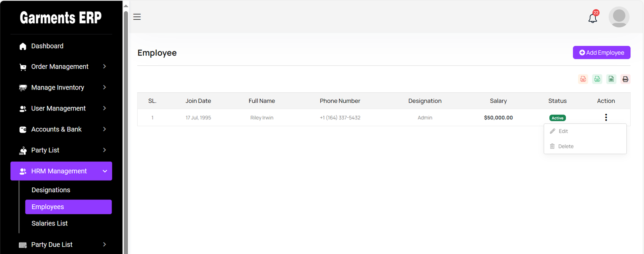Click the print icon above the table
This screenshot has width=644, height=254.
[625, 79]
